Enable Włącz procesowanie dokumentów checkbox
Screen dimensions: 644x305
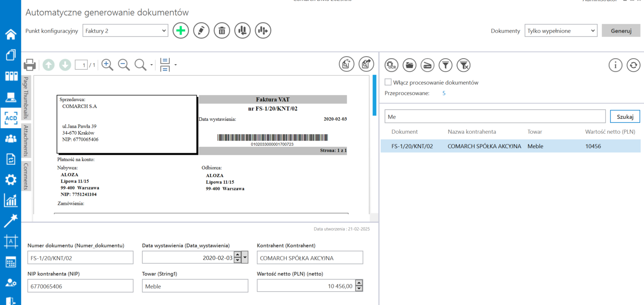(388, 82)
